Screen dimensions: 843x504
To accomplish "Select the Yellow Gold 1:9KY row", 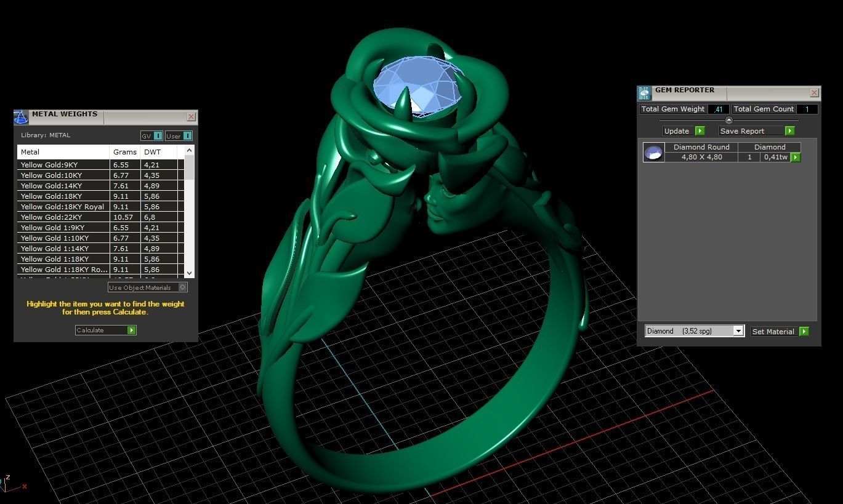I will click(100, 228).
